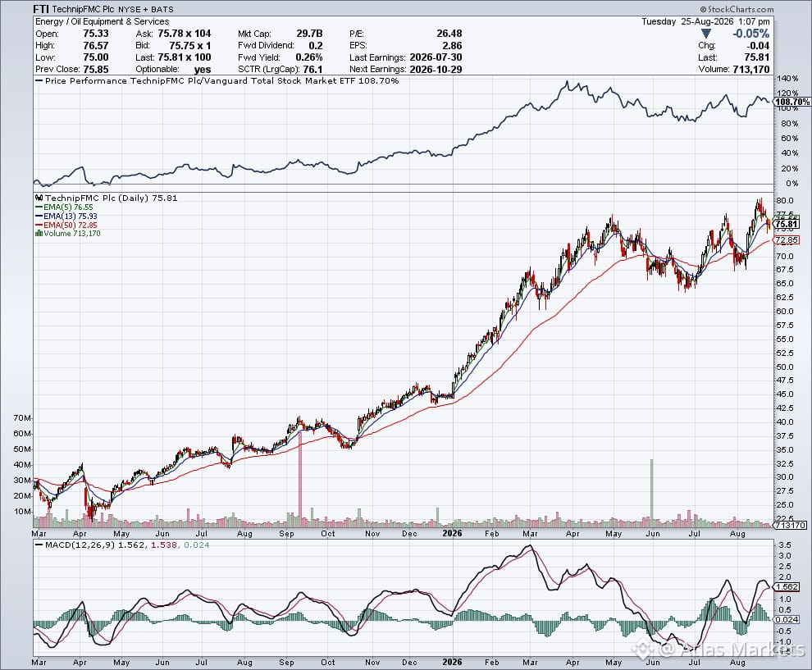Click the 72.85 EMA(50) price tag on axis

[x=787, y=240]
